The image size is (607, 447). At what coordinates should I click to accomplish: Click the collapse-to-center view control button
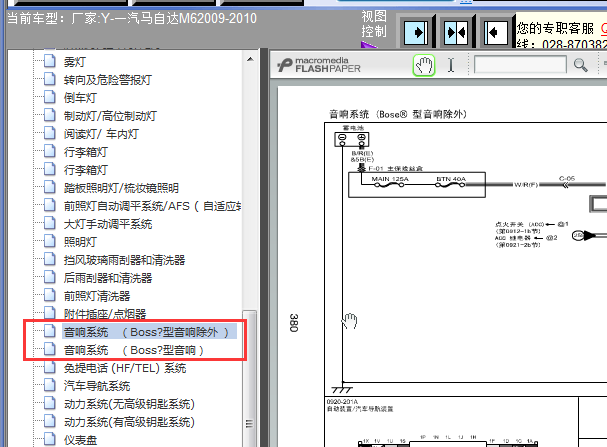tap(456, 33)
